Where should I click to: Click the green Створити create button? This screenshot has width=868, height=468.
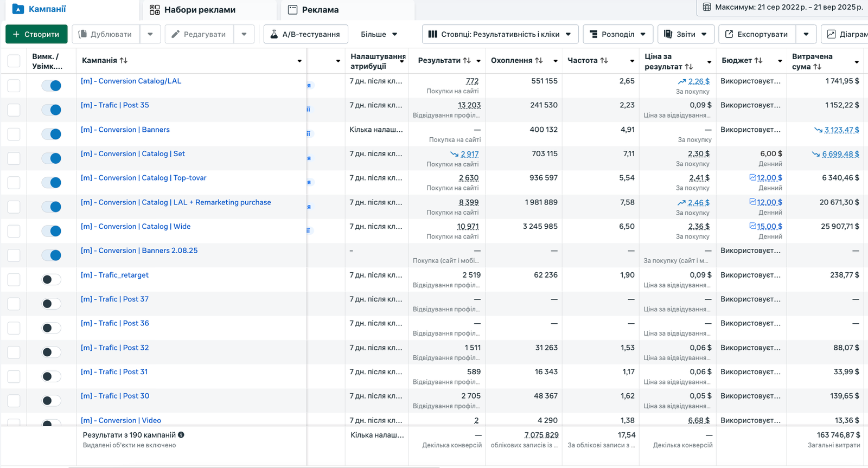[x=36, y=34]
